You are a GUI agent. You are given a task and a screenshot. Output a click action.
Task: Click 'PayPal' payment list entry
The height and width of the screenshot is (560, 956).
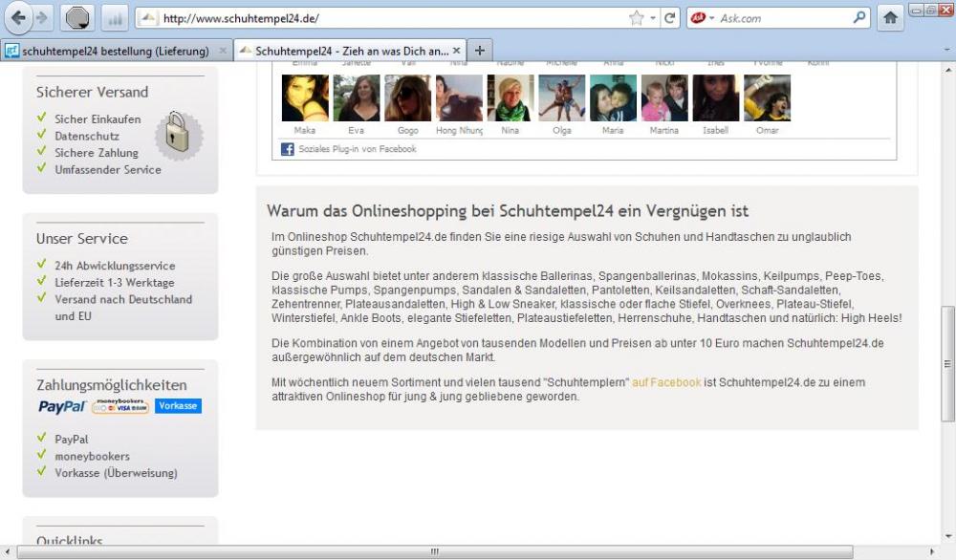click(x=72, y=440)
